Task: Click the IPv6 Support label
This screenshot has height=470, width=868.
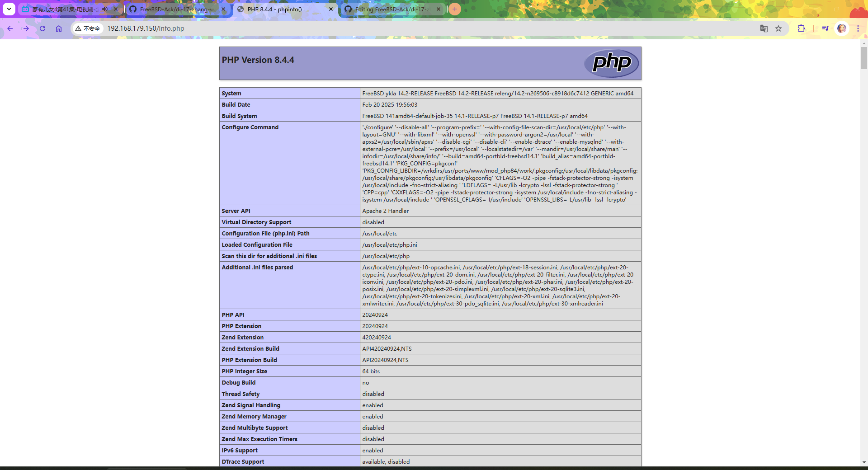Action: (x=240, y=451)
